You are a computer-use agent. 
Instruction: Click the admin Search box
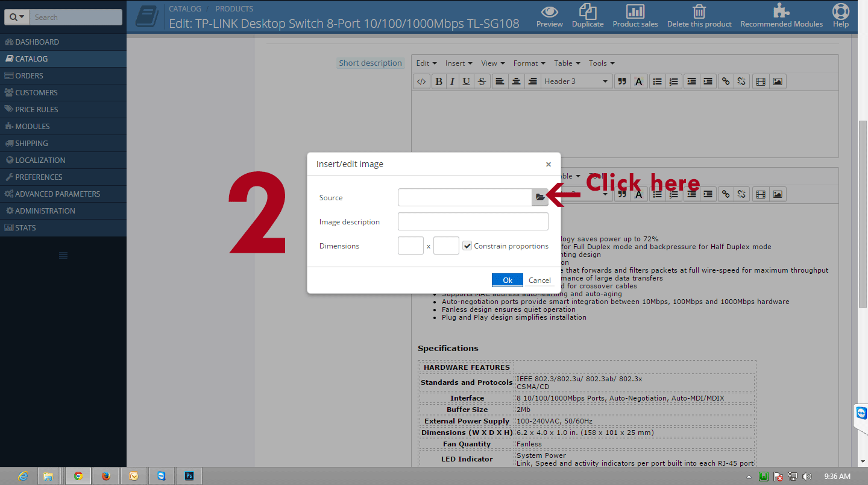pos(75,17)
